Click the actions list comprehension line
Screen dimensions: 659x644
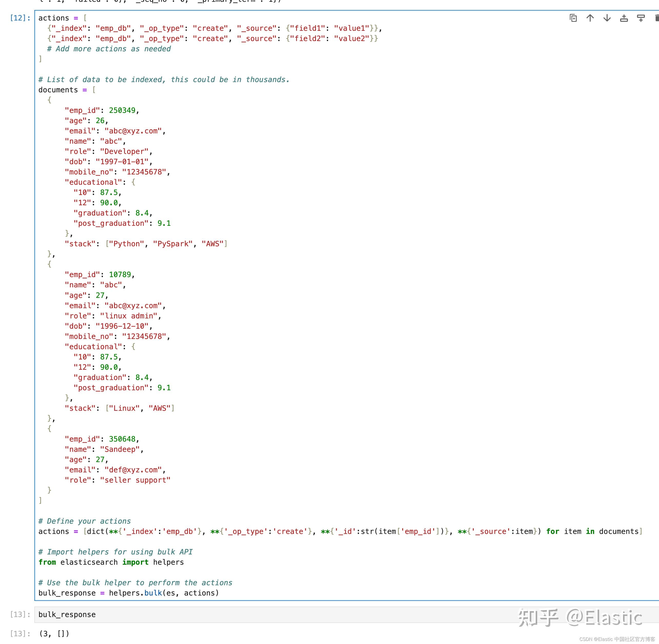click(340, 531)
